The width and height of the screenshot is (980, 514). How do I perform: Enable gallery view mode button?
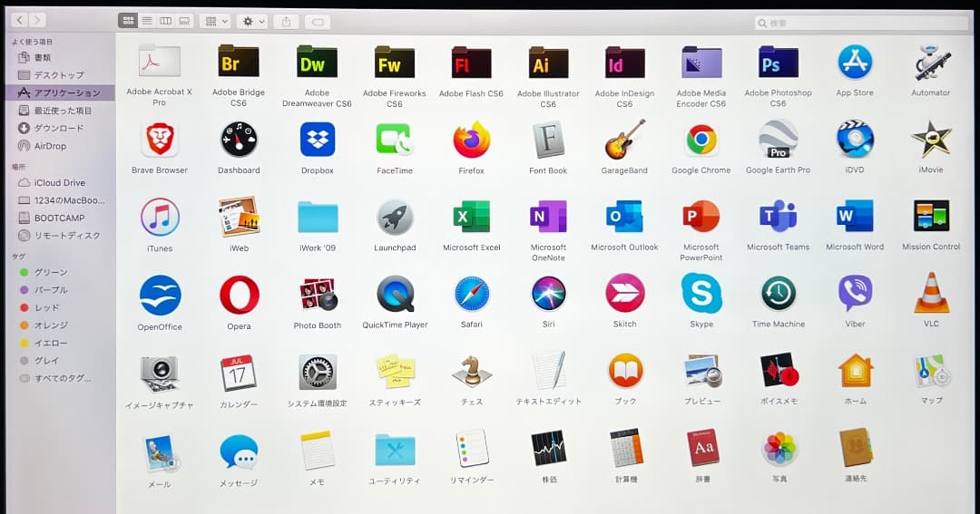(x=184, y=21)
